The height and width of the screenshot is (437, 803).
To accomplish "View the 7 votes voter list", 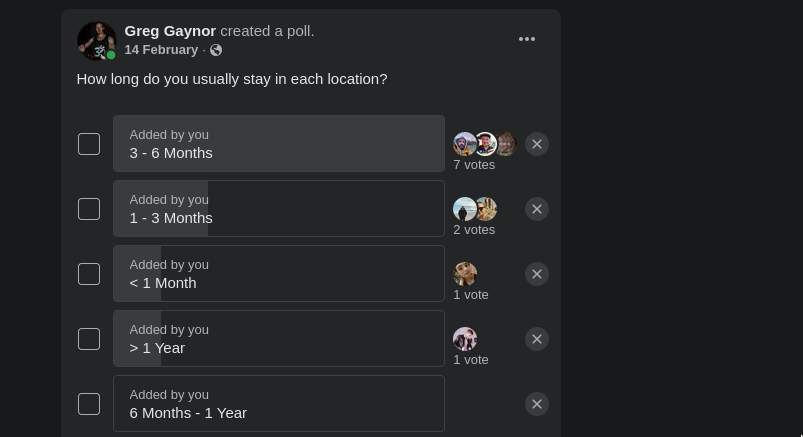I will (x=474, y=165).
